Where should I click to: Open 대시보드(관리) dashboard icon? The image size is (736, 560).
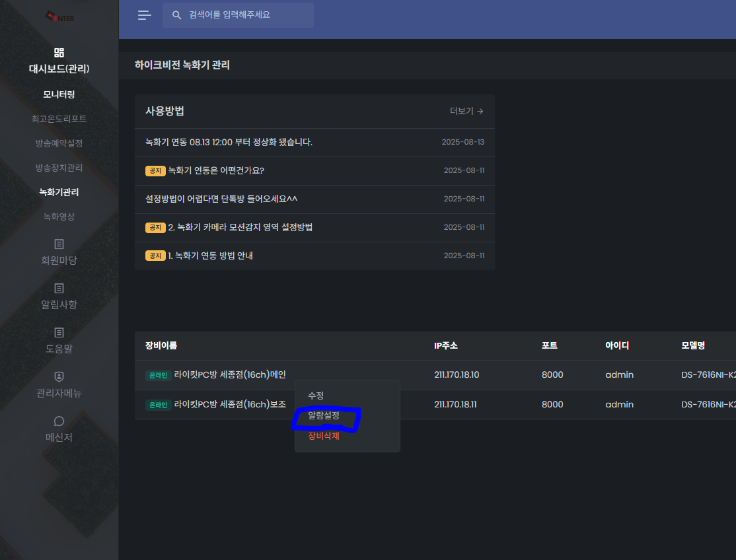coord(59,53)
